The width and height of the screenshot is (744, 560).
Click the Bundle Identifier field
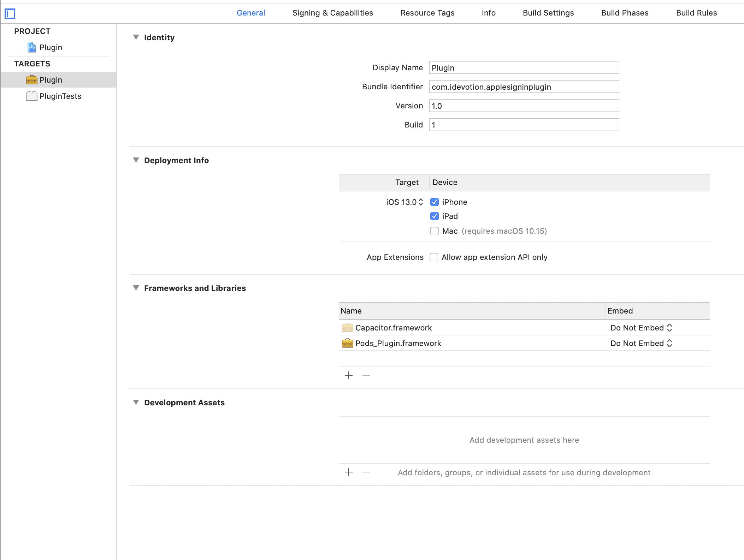click(524, 87)
